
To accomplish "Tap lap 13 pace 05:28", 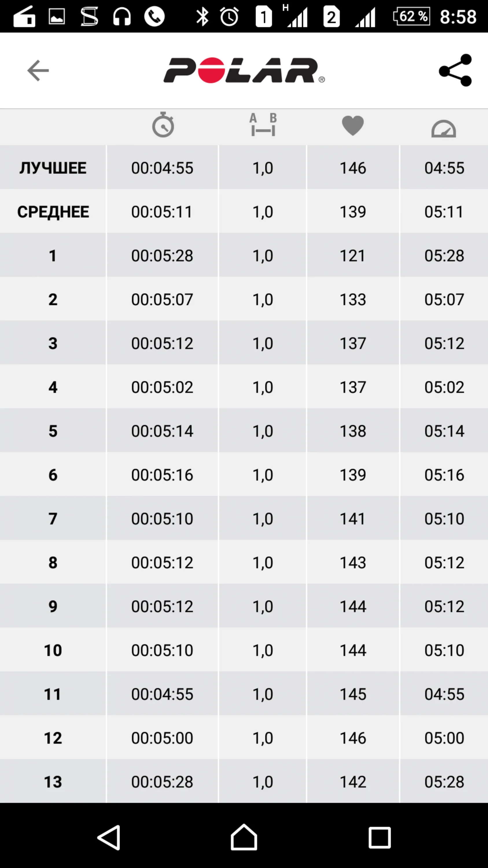I will (x=444, y=782).
